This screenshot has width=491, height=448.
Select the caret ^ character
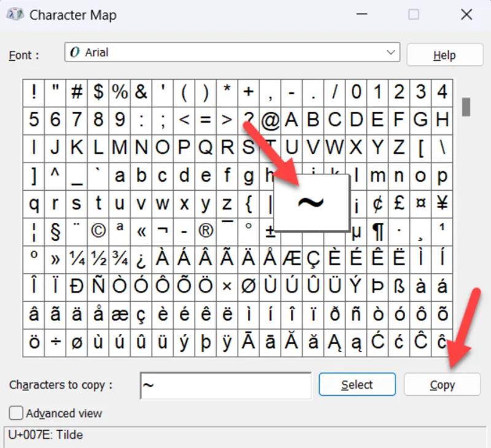click(x=55, y=176)
